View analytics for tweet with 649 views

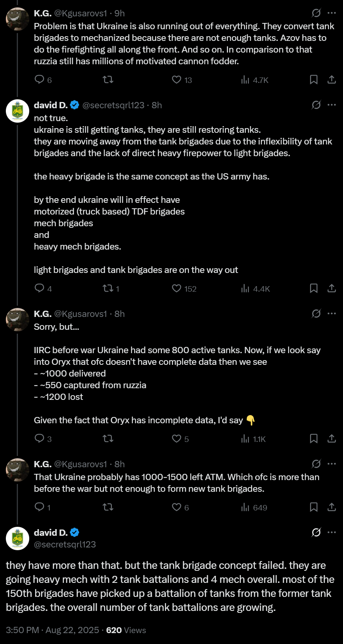click(x=245, y=507)
